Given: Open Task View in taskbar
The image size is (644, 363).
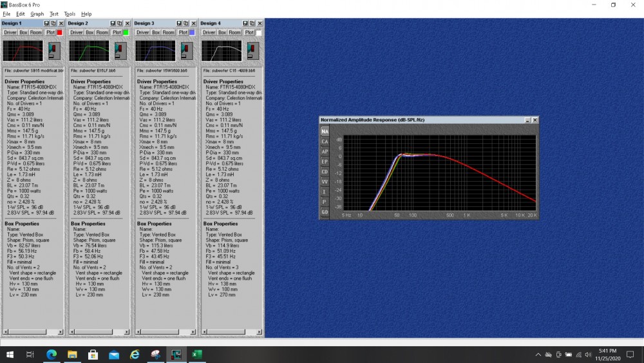Looking at the screenshot, I should [30, 355].
